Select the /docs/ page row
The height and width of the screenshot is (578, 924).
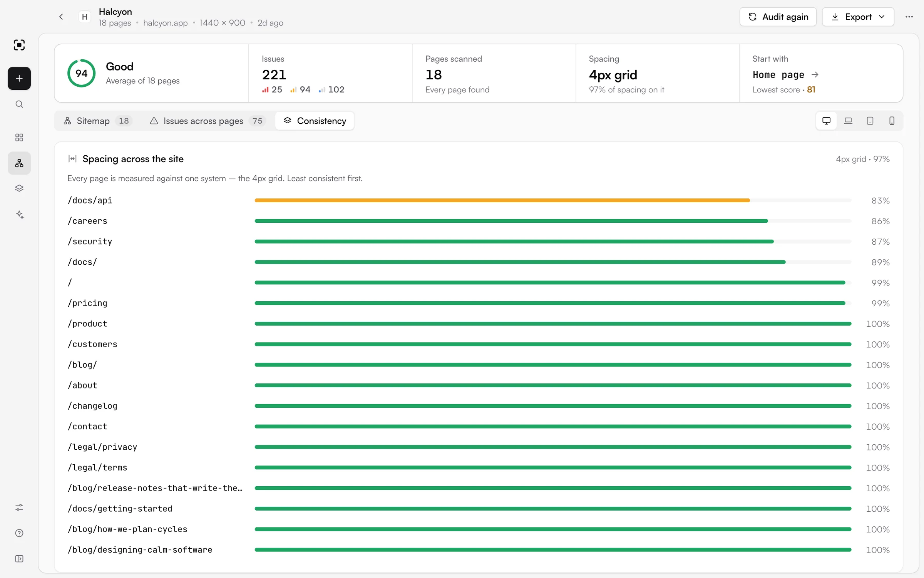[479, 262]
